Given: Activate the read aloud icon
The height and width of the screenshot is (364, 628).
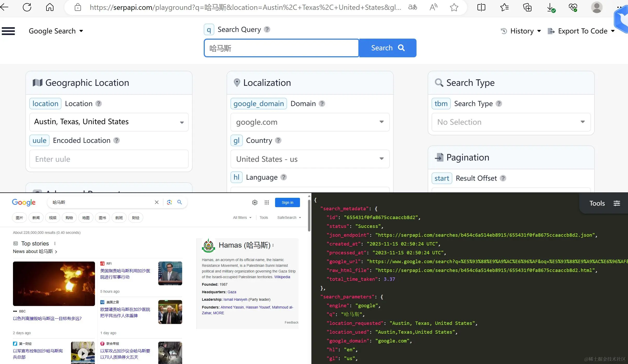Looking at the screenshot, I should [x=433, y=7].
